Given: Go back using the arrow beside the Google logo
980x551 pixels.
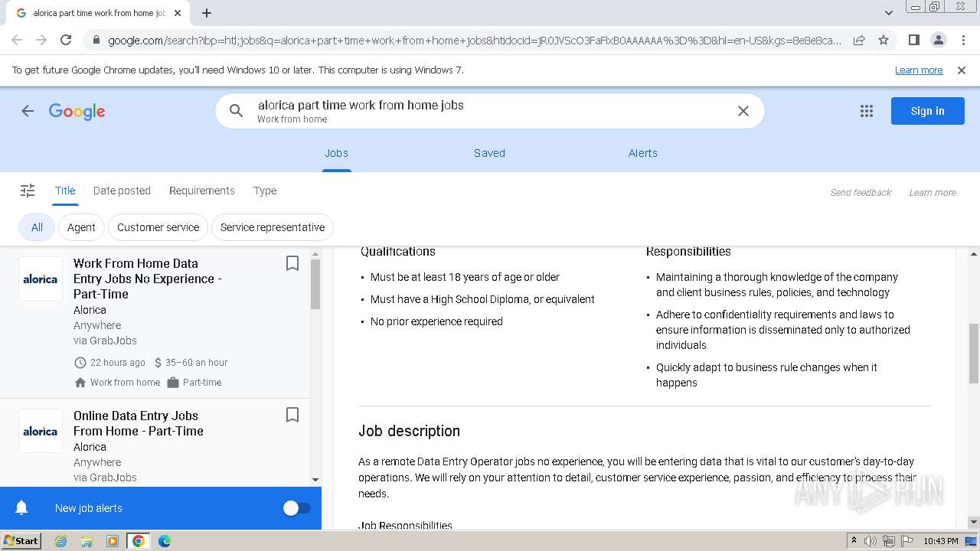Looking at the screenshot, I should 28,111.
